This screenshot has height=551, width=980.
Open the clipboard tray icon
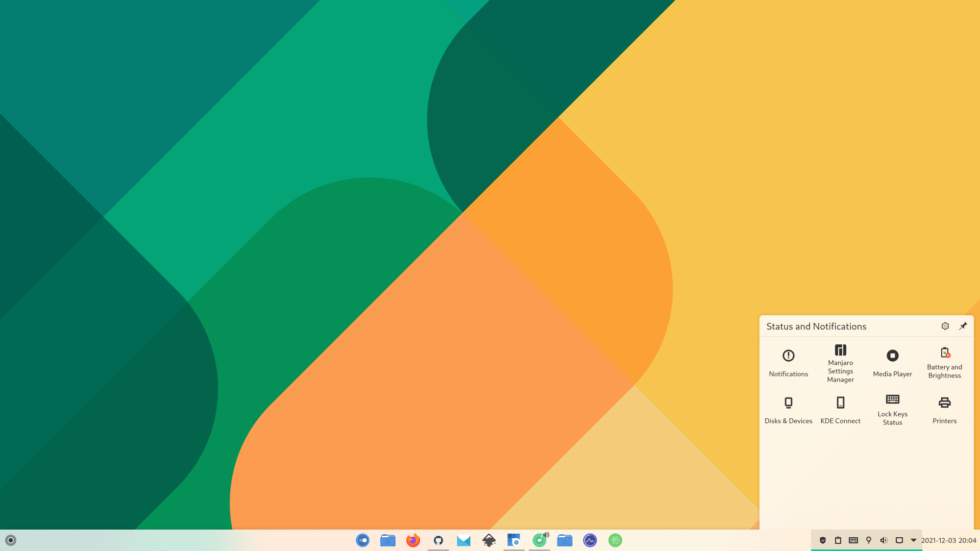[838, 540]
